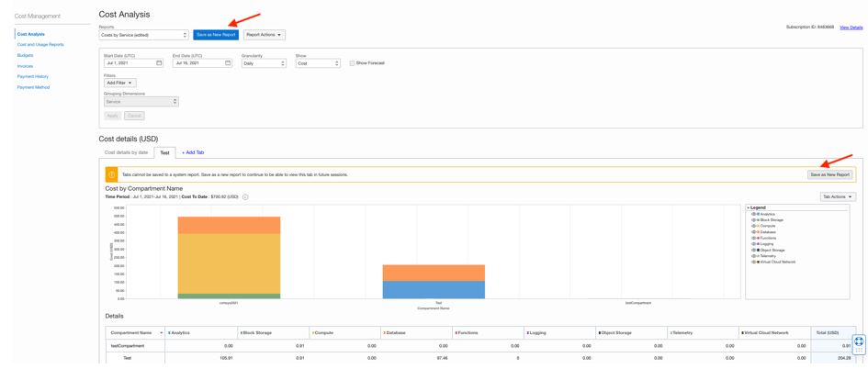The image size is (868, 380).
Task: Click the info icon beside Cost To Date
Action: click(245, 197)
